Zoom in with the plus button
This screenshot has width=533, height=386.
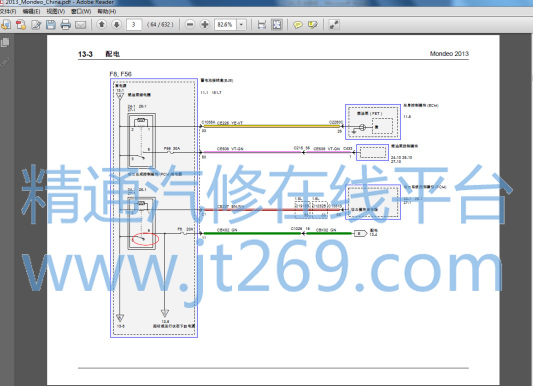tap(205, 24)
